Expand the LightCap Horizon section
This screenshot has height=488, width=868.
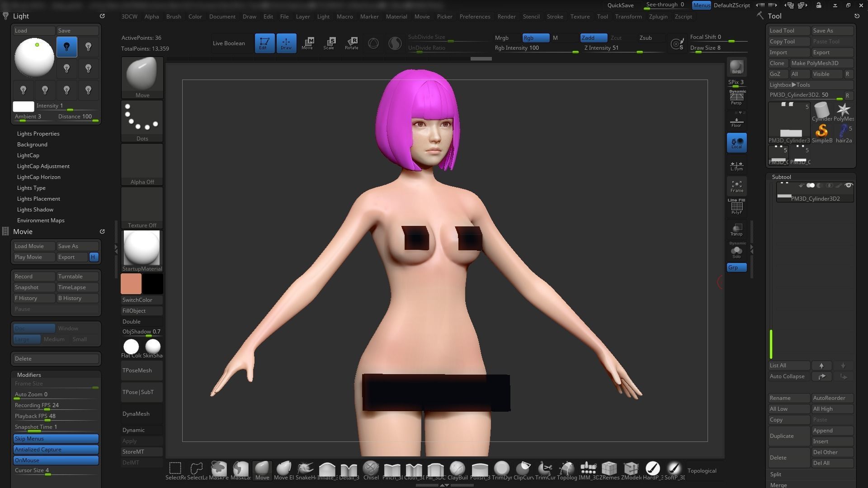pyautogui.click(x=38, y=177)
